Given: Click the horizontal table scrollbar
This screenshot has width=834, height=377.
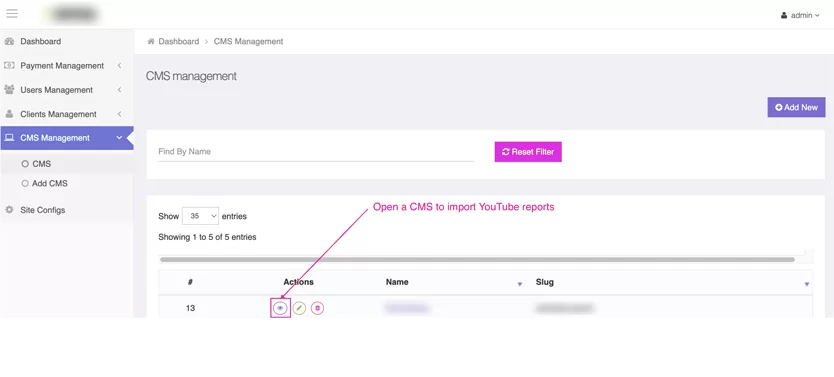Looking at the screenshot, I should tap(477, 259).
